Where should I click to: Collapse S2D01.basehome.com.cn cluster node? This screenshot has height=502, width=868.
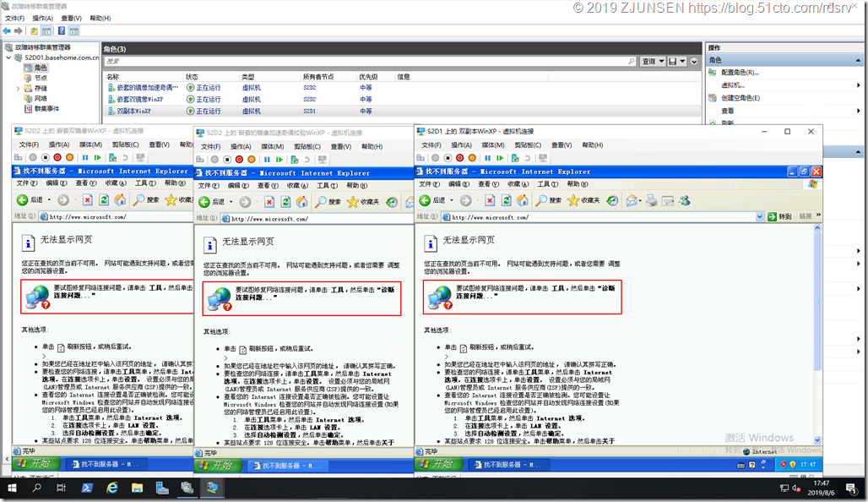pos(8,57)
